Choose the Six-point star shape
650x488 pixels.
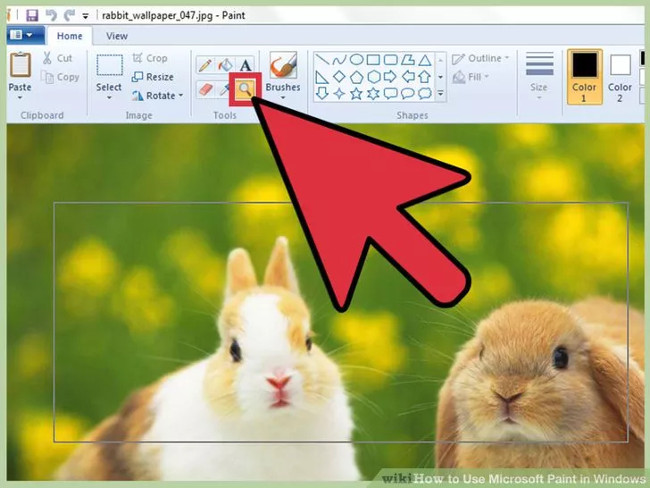(374, 94)
